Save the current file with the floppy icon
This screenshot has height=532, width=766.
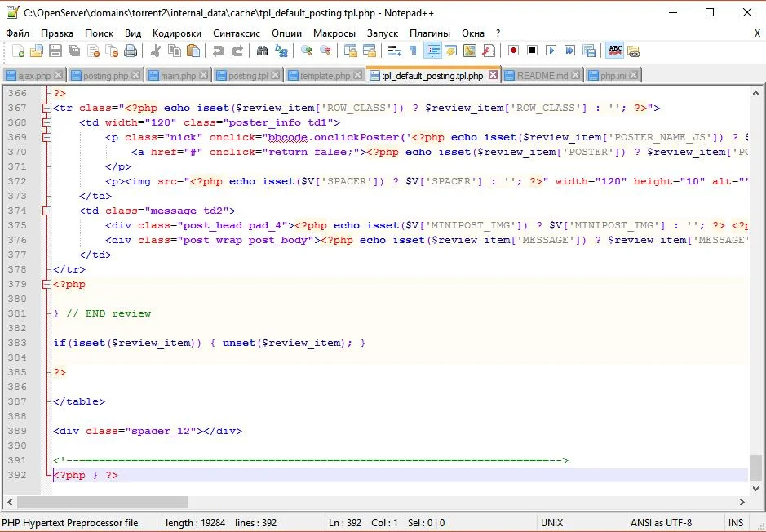coord(55,51)
